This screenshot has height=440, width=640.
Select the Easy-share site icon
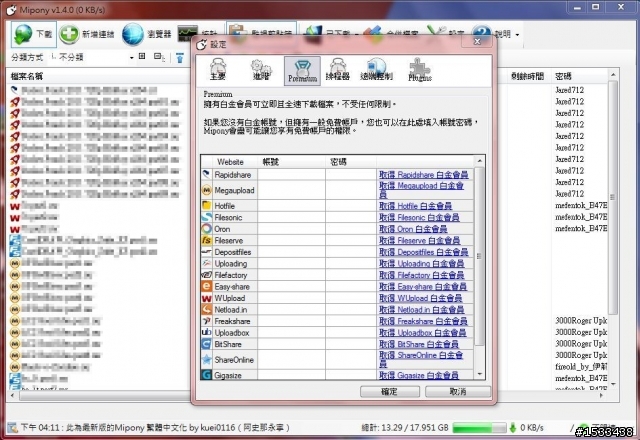click(x=207, y=287)
